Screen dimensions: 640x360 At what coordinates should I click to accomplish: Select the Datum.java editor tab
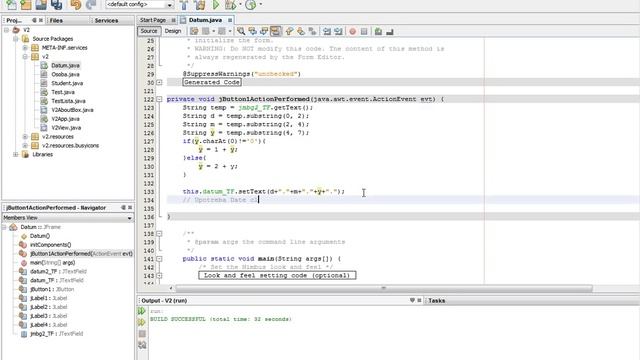[x=205, y=20]
